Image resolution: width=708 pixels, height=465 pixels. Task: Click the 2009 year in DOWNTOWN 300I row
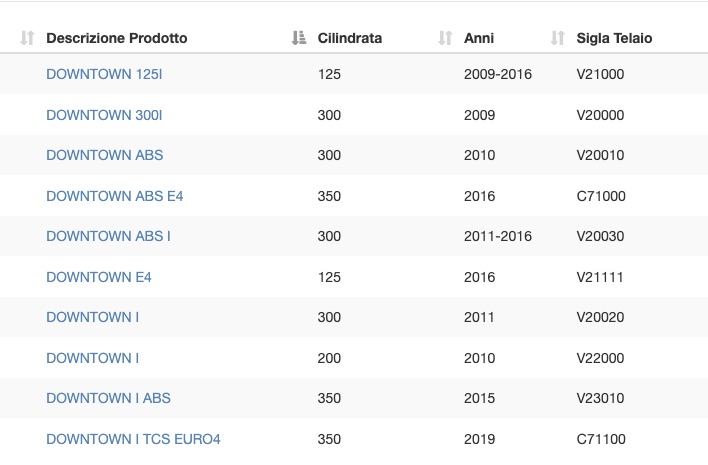click(x=479, y=115)
